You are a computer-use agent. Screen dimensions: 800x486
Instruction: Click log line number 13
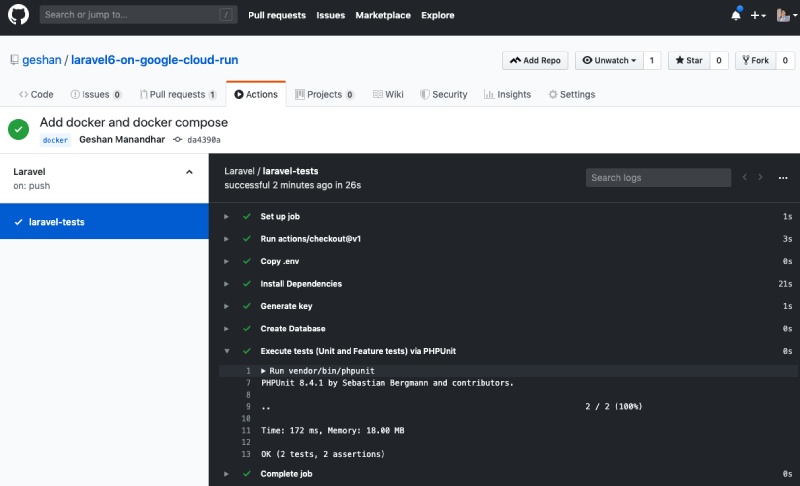[x=246, y=454]
